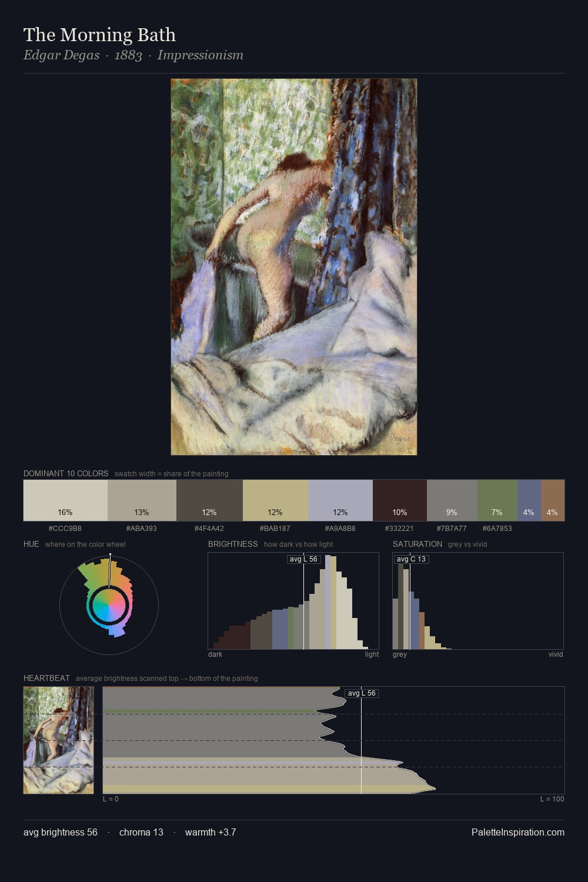Click the saturation histogram chart
Viewport: 588px width, 882px height.
478,601
